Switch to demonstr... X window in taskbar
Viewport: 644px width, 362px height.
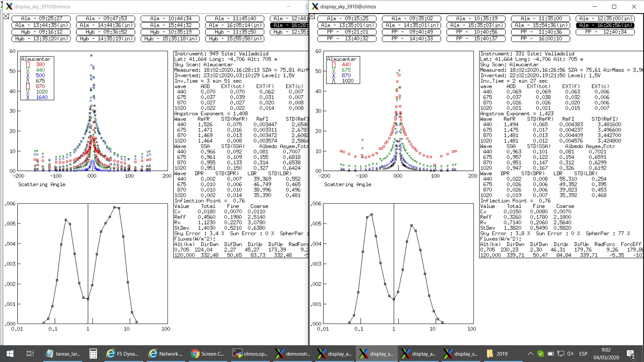(292, 354)
